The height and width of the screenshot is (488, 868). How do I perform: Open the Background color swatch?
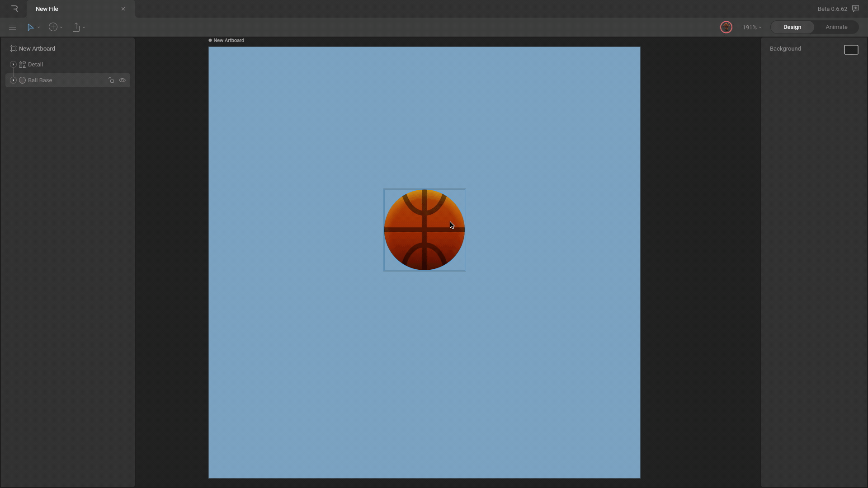[851, 50]
